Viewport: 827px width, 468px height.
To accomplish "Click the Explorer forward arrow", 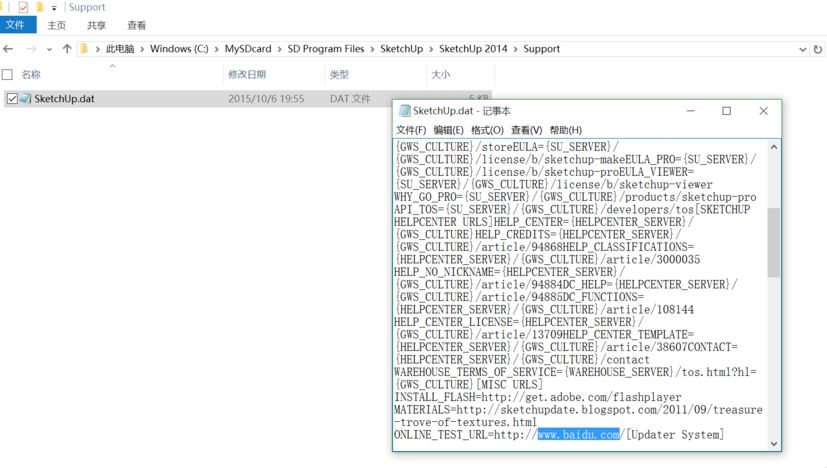I will [32, 49].
